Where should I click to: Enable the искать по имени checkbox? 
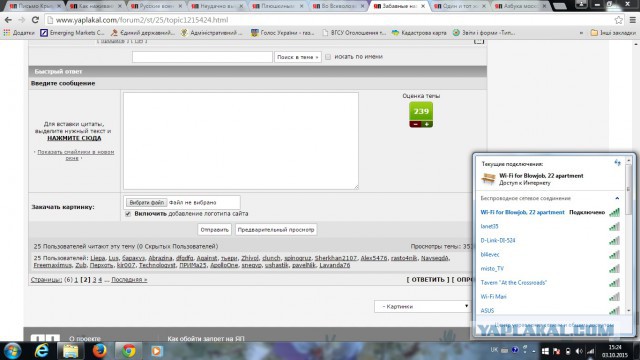click(328, 57)
